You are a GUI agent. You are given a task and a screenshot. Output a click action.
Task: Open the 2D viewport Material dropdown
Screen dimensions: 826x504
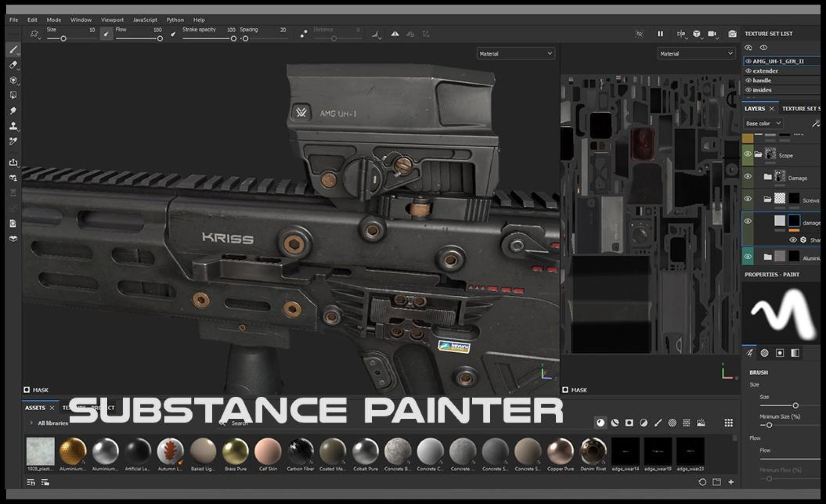coord(696,53)
